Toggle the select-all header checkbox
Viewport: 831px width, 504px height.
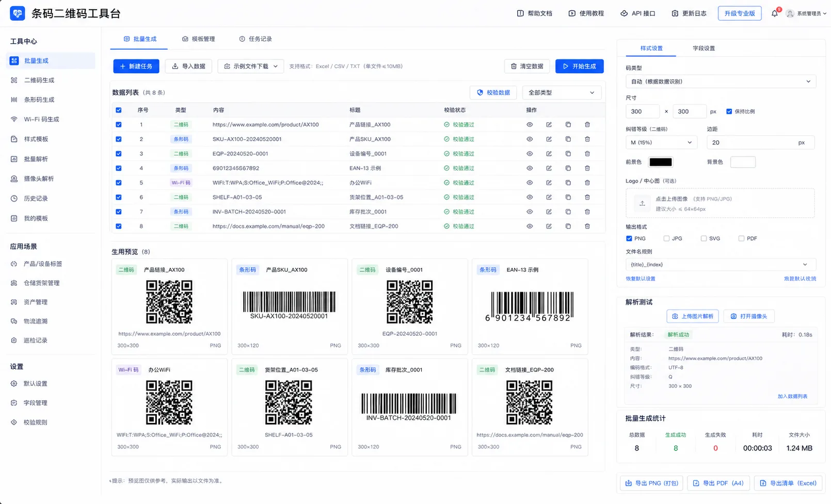[x=119, y=110]
